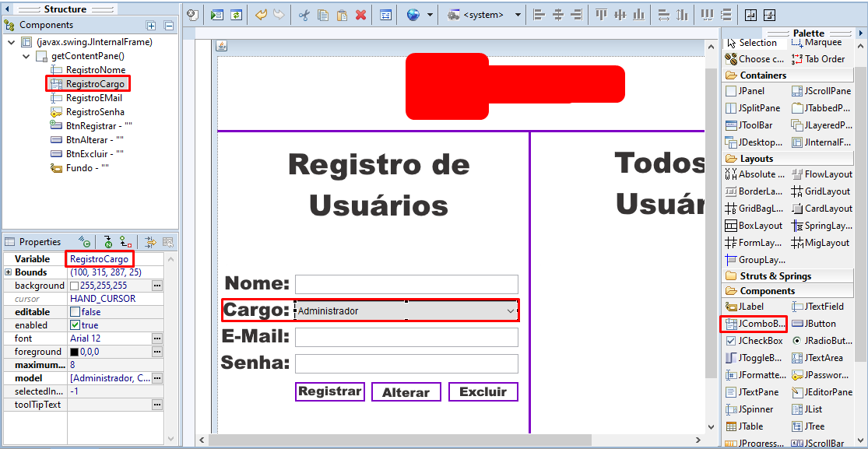Open the Administrador Cargo combo box
The width and height of the screenshot is (868, 449).
(x=406, y=310)
